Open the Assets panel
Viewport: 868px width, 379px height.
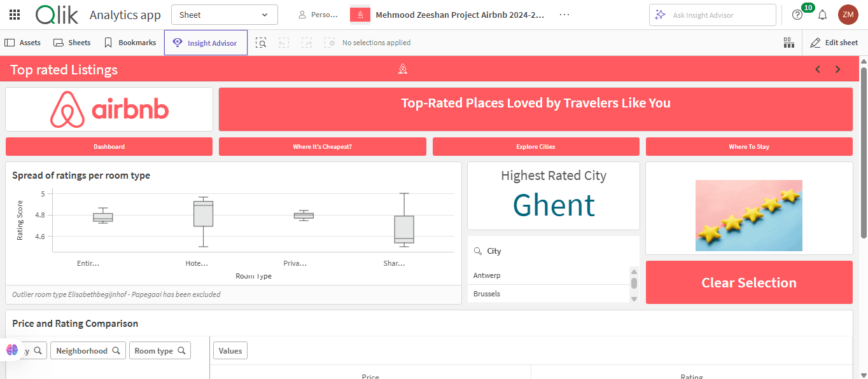pyautogui.click(x=23, y=43)
